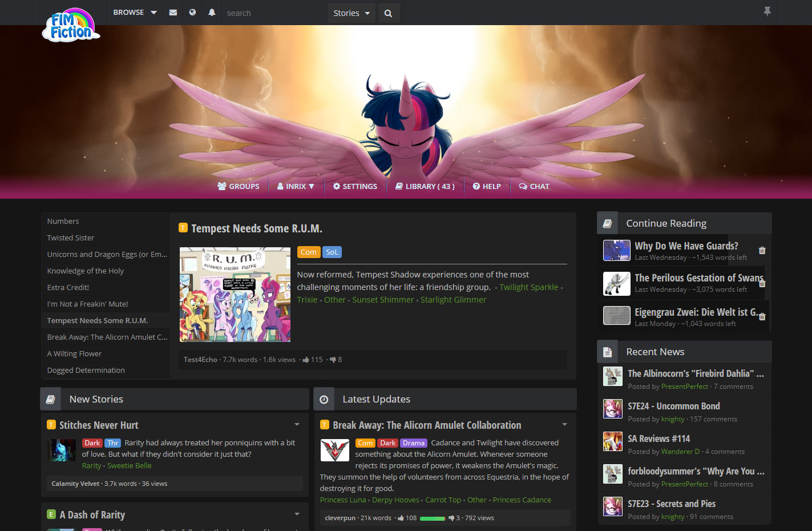Click the pin icon in top bar
The height and width of the screenshot is (531, 812).
[x=767, y=11]
